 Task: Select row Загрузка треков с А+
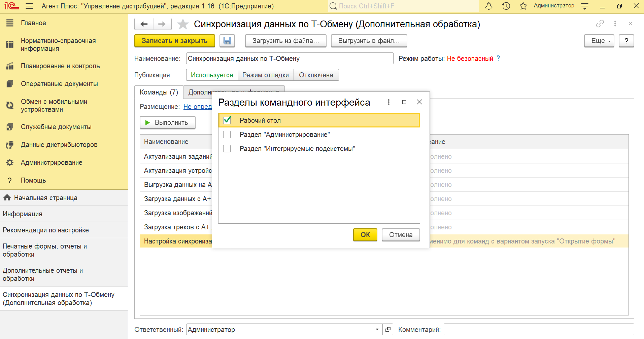pyautogui.click(x=176, y=227)
